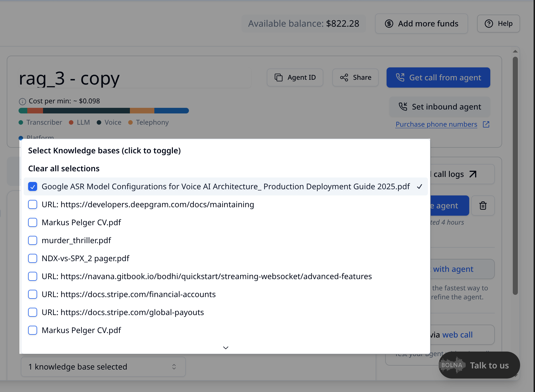The height and width of the screenshot is (392, 535).
Task: Open the external link icon beside Purchase phone numbers
Action: coord(486,124)
